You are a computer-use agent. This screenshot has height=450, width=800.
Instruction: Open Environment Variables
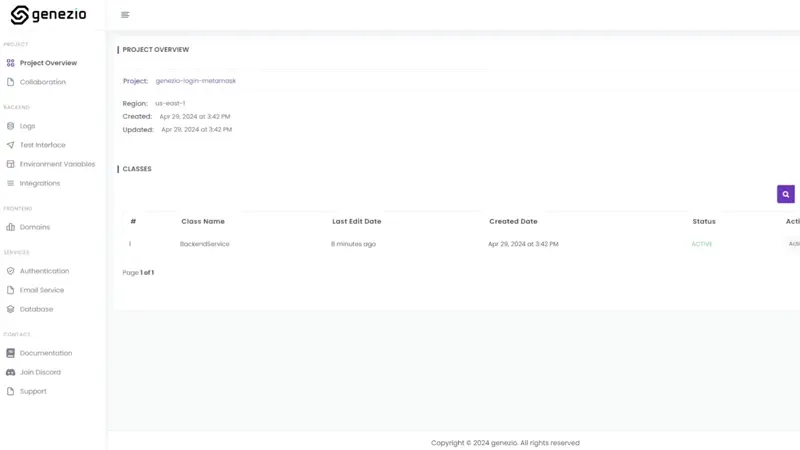pos(58,164)
